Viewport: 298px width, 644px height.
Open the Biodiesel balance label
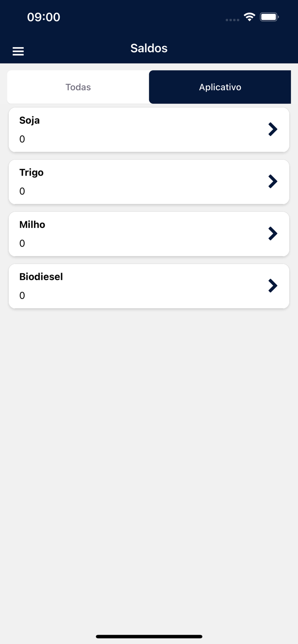[x=41, y=277]
